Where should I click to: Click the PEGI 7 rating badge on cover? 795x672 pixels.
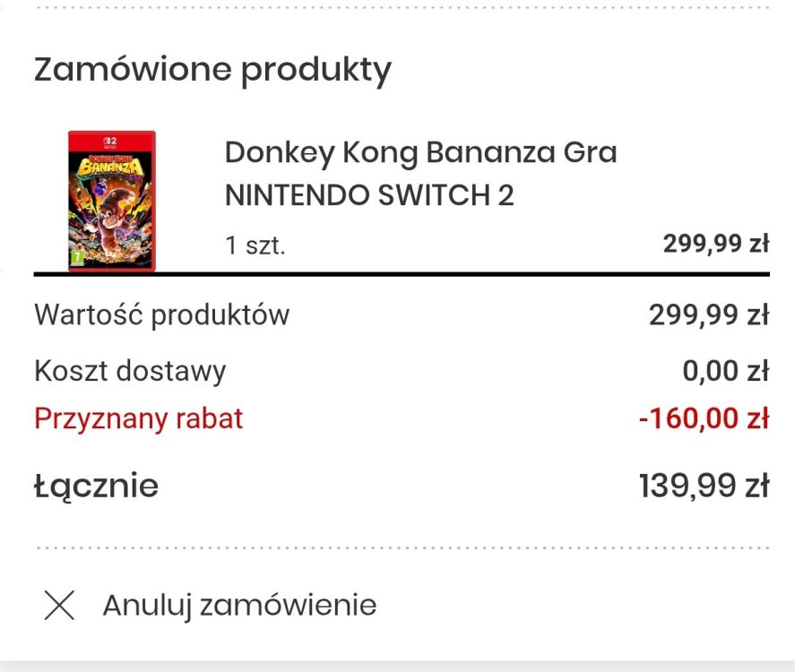tap(77, 257)
